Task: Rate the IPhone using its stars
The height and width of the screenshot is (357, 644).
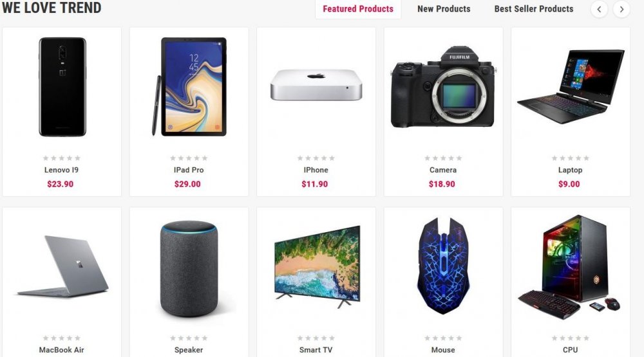Action: tap(316, 158)
